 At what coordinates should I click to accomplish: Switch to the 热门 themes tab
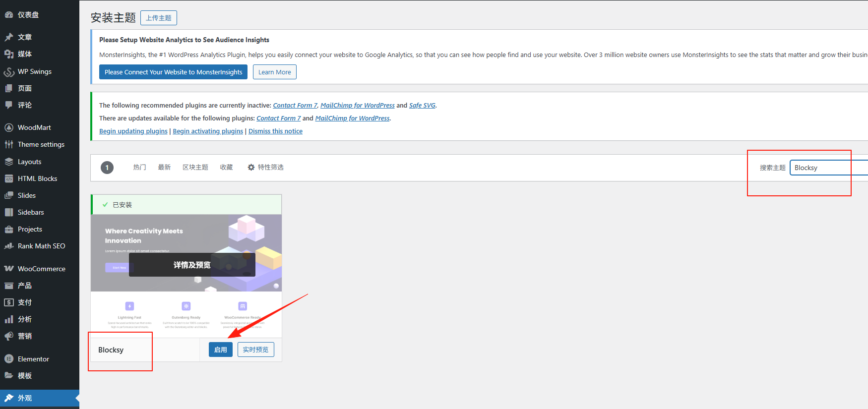[x=139, y=168]
